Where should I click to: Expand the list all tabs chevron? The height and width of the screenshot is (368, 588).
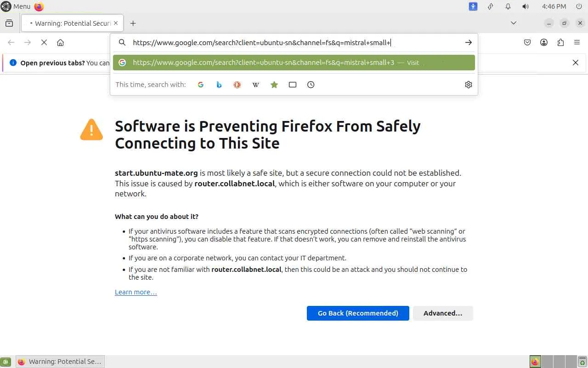click(514, 23)
